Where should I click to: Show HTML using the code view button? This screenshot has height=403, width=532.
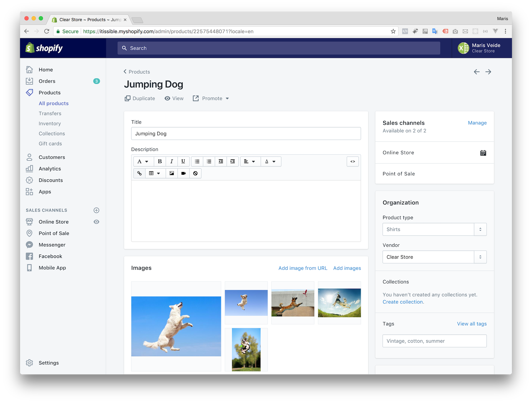(x=352, y=162)
